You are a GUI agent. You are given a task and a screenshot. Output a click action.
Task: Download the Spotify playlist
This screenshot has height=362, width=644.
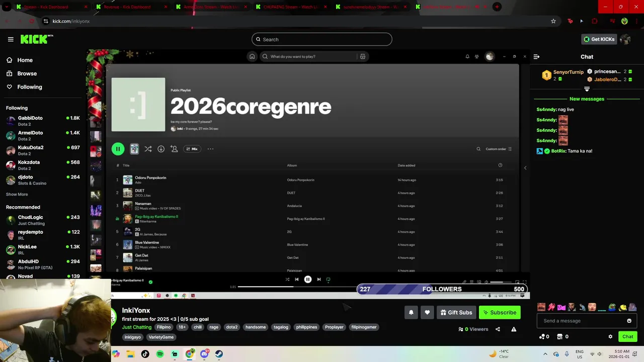[161, 149]
